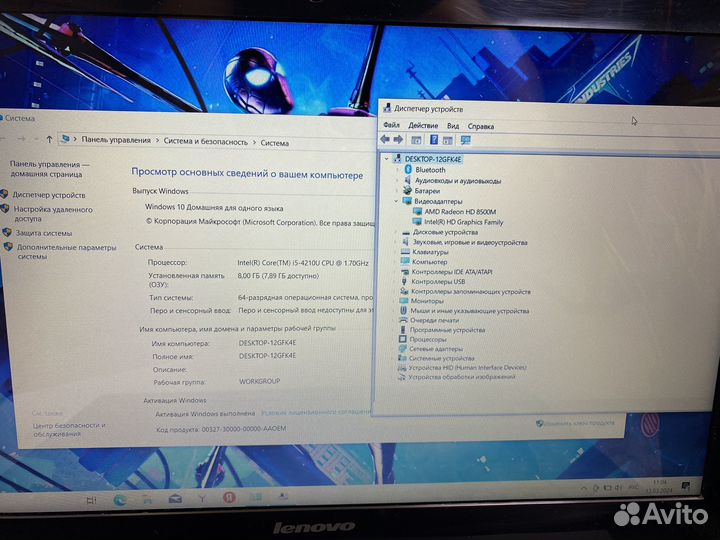Click the Intel(R) Core(TM) i5-4210U processor text
This screenshot has height=540, width=720.
click(303, 263)
